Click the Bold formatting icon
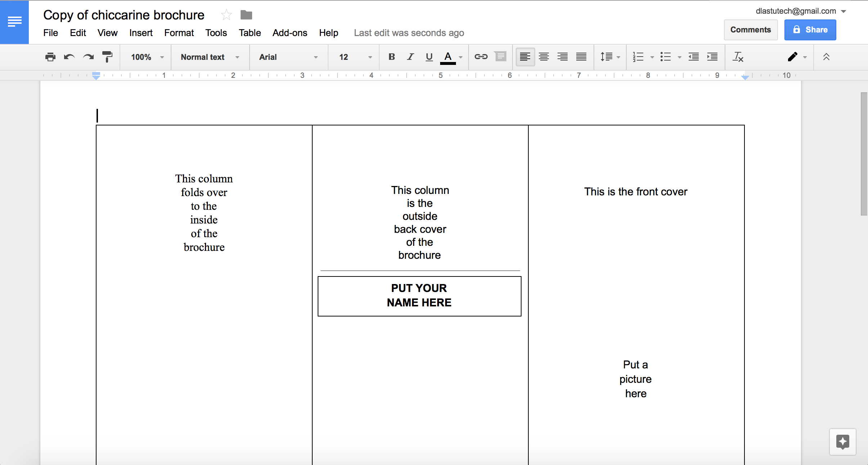The width and height of the screenshot is (868, 465). [390, 57]
